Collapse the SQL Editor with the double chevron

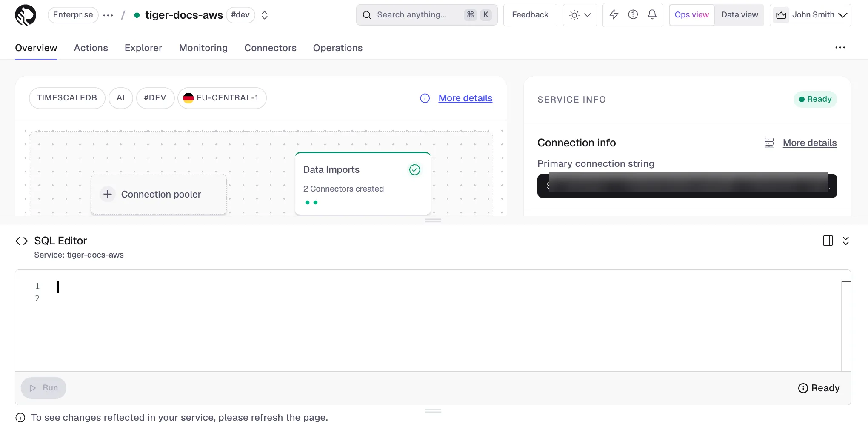click(x=846, y=241)
